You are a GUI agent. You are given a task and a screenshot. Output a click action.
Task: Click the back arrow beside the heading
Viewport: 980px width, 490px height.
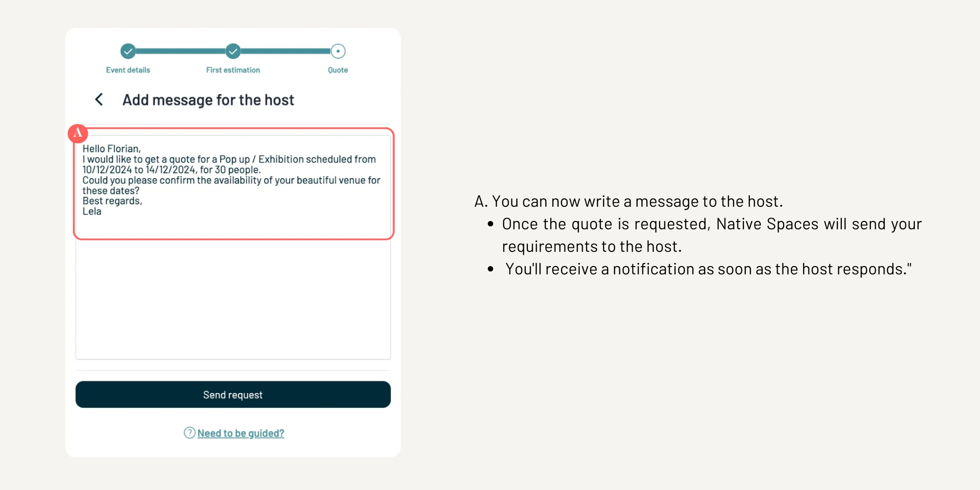pyautogui.click(x=99, y=99)
